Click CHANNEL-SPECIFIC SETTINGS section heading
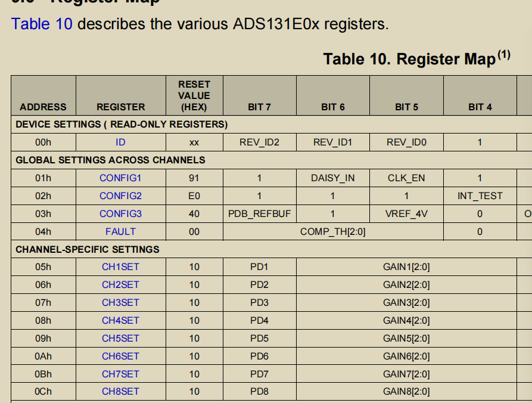The image size is (532, 403). pos(87,250)
